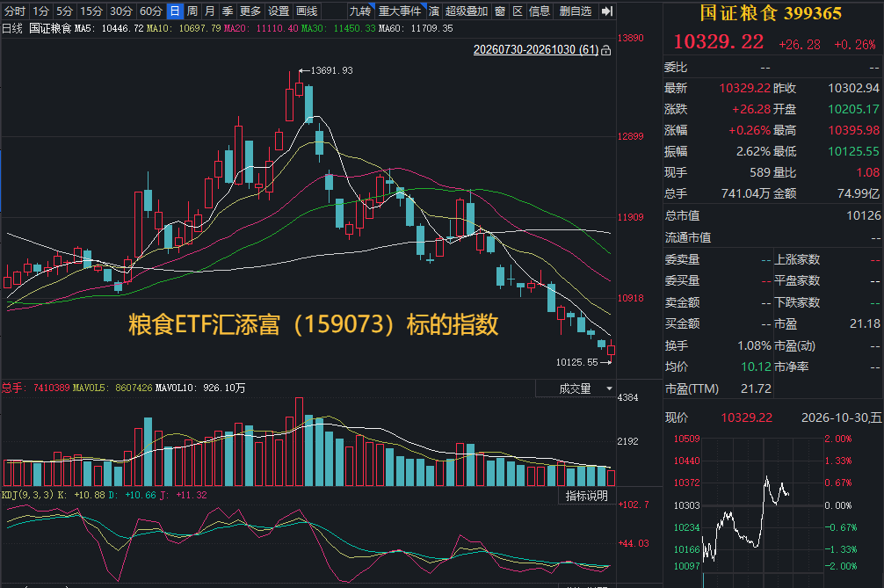Click the 区 interval statistics button
The height and width of the screenshot is (588, 884).
pos(518,11)
